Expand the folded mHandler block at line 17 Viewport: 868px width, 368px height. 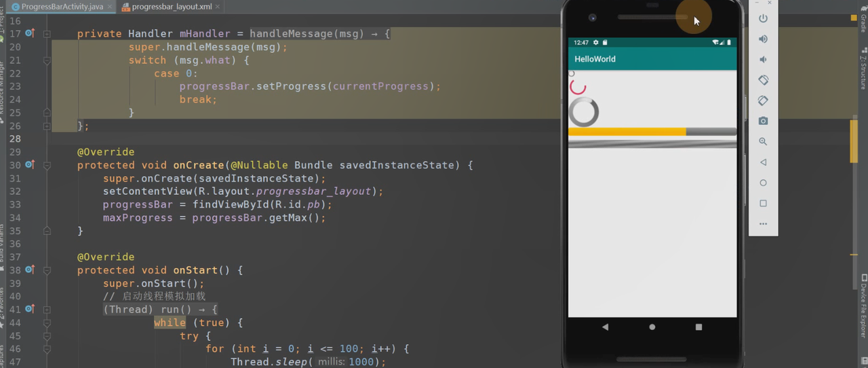47,33
